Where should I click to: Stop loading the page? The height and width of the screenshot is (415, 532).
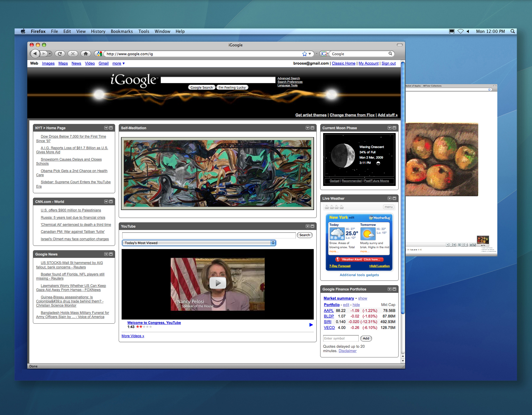pyautogui.click(x=73, y=54)
